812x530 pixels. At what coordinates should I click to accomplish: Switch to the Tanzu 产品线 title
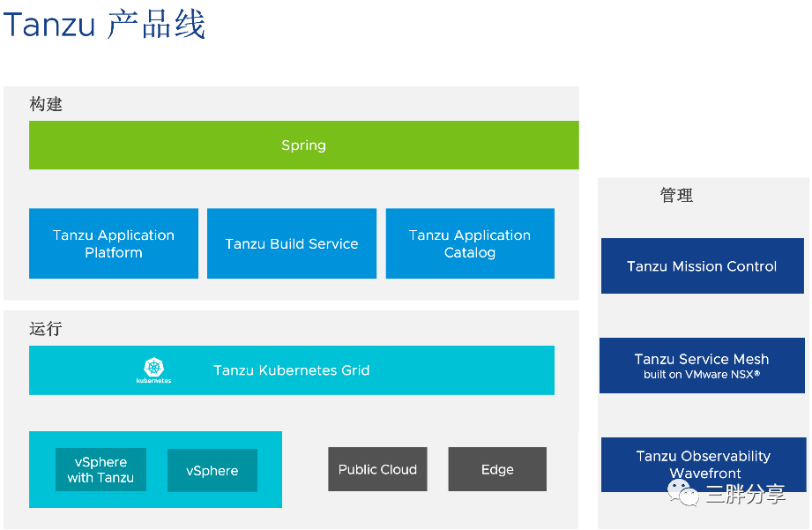click(104, 24)
